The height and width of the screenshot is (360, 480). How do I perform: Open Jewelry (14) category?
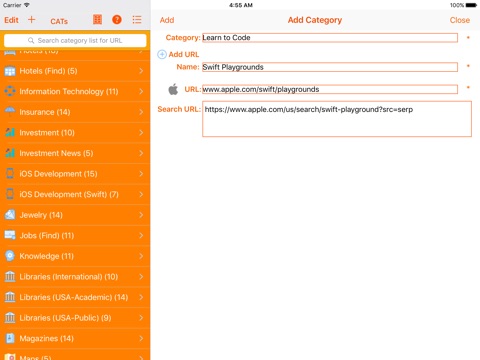75,215
